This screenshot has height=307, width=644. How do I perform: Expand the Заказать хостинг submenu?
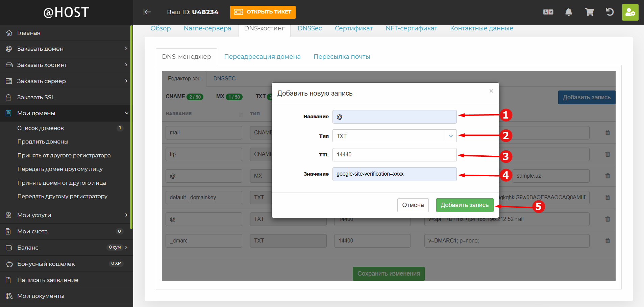[x=126, y=65]
